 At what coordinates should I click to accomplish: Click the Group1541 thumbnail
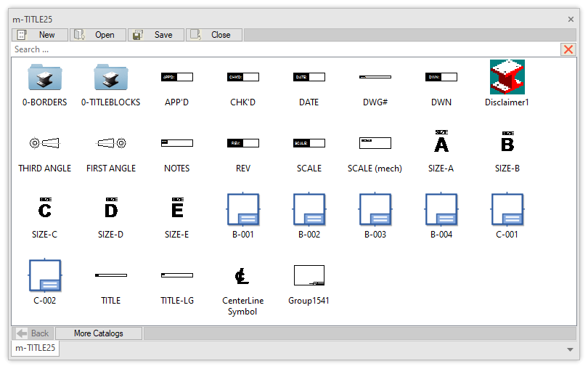[309, 276]
